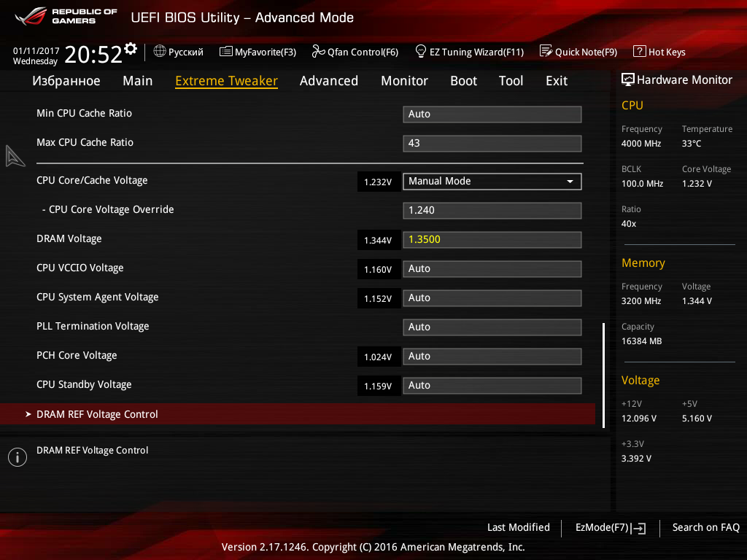Switch to the Main tab
This screenshot has height=560, width=747.
[138, 81]
